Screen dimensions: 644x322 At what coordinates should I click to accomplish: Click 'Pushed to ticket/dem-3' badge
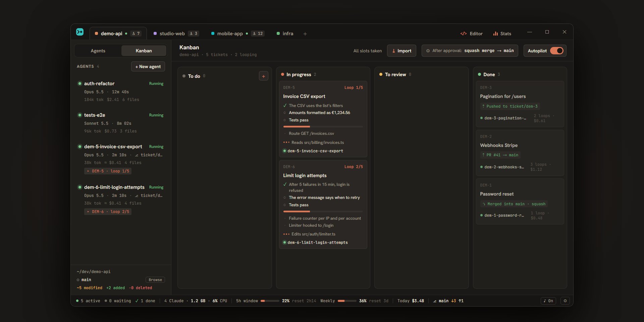(510, 106)
